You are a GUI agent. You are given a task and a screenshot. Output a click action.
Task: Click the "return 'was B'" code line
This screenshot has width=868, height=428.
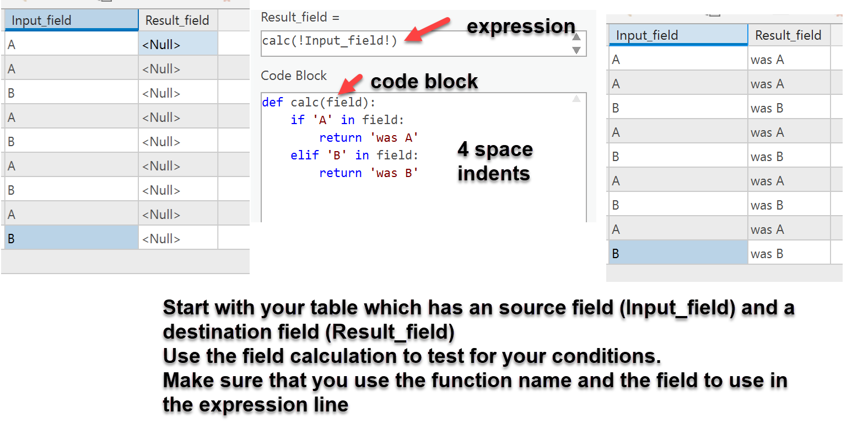click(368, 173)
